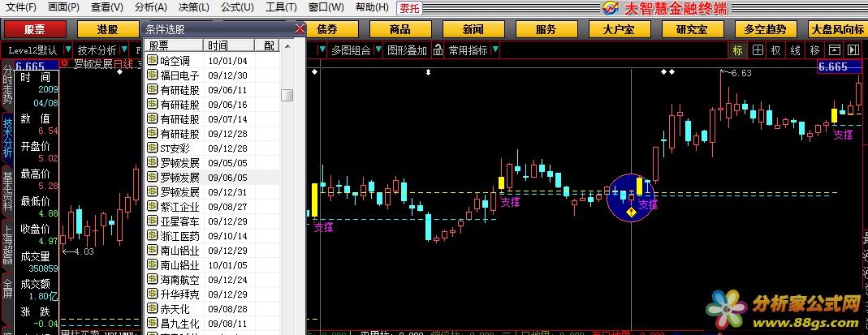Select 有研硅股 row dated 09/07/14
868x335 pixels.
(213, 119)
